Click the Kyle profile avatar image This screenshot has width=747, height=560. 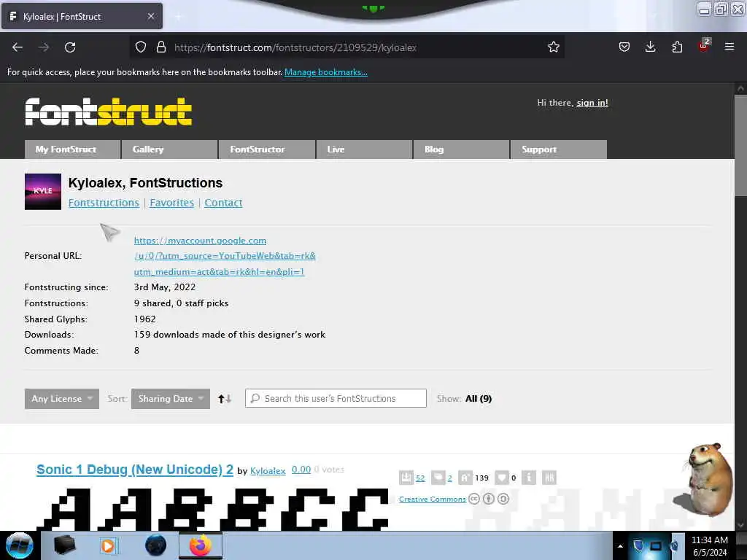43,192
